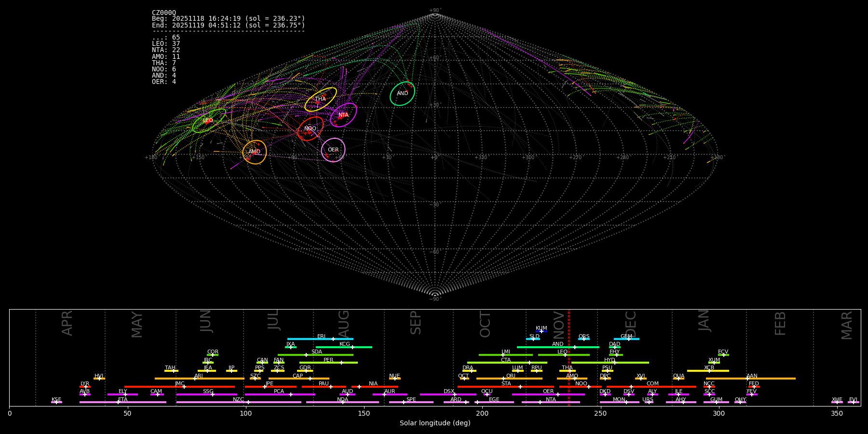Screen dimensions: 868x434
Task: Click the JMC red bar in timeline
Action: tap(180, 387)
